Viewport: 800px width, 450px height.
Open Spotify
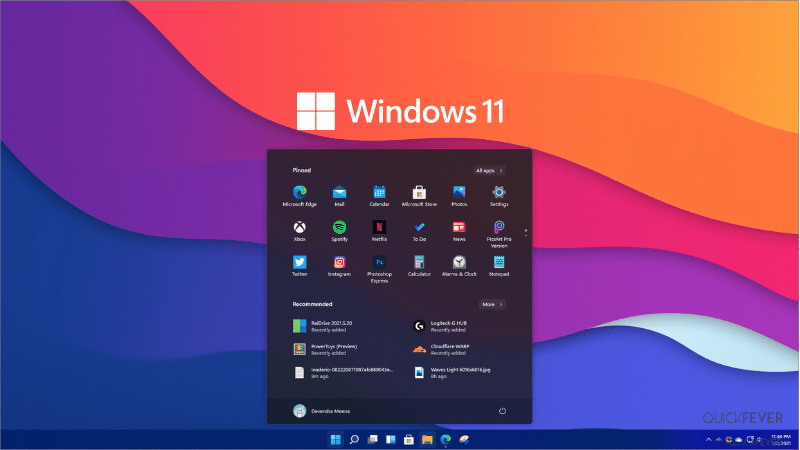click(x=339, y=231)
